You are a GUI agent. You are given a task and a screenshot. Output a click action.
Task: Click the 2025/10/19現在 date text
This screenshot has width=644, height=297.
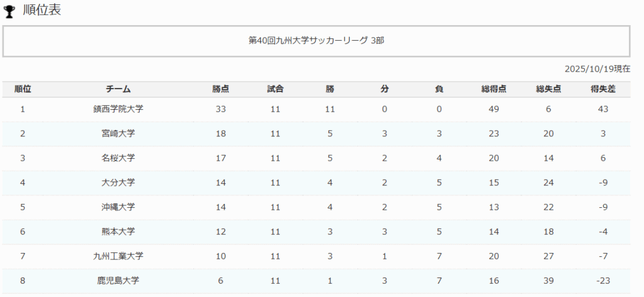pyautogui.click(x=597, y=68)
